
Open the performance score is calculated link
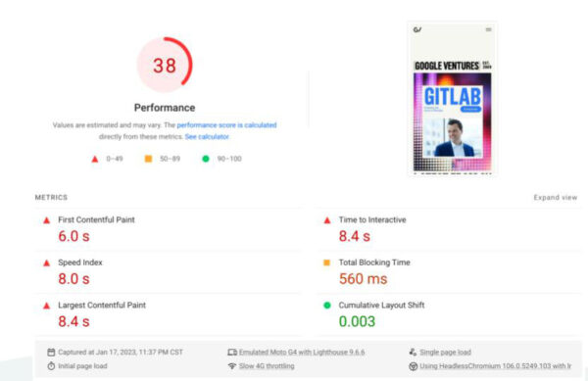pos(226,125)
